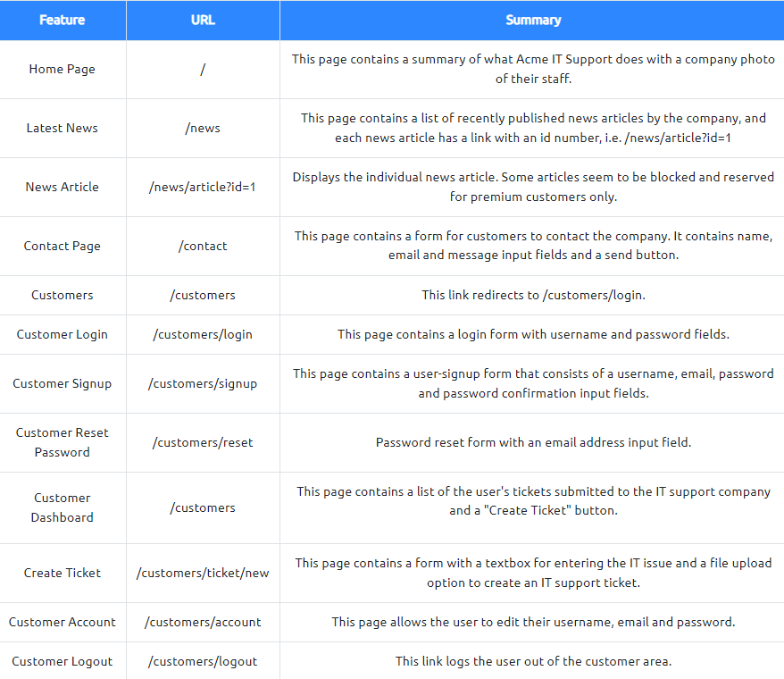The height and width of the screenshot is (679, 784).
Task: Click the /customers/logout URL cell
Action: click(x=203, y=661)
